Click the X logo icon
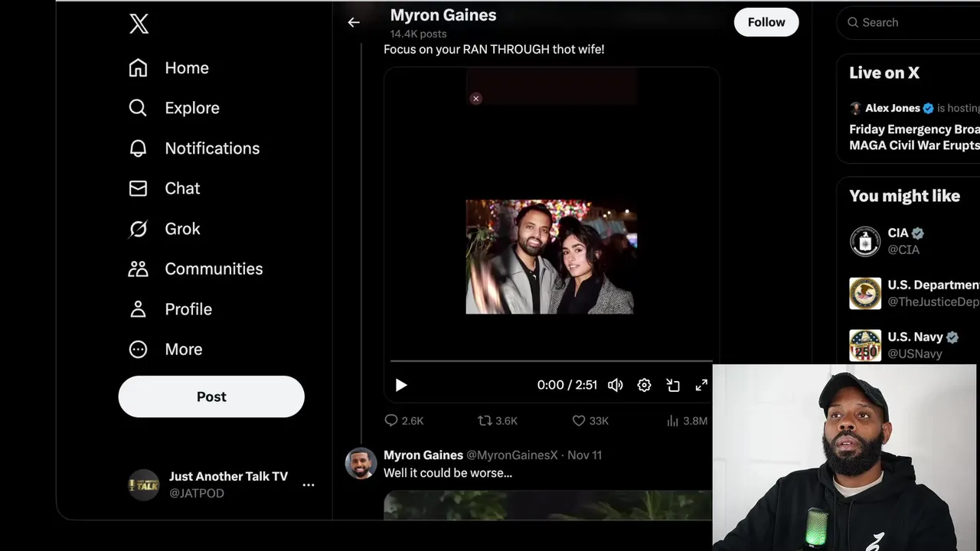This screenshot has height=551, width=980. (139, 24)
